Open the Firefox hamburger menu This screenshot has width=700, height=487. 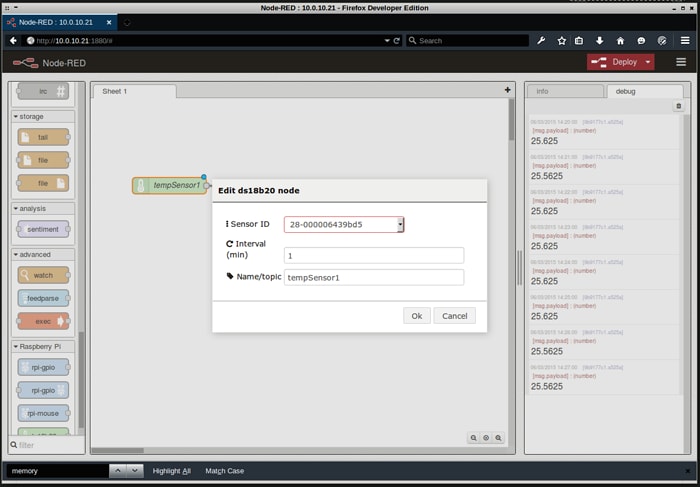(685, 41)
